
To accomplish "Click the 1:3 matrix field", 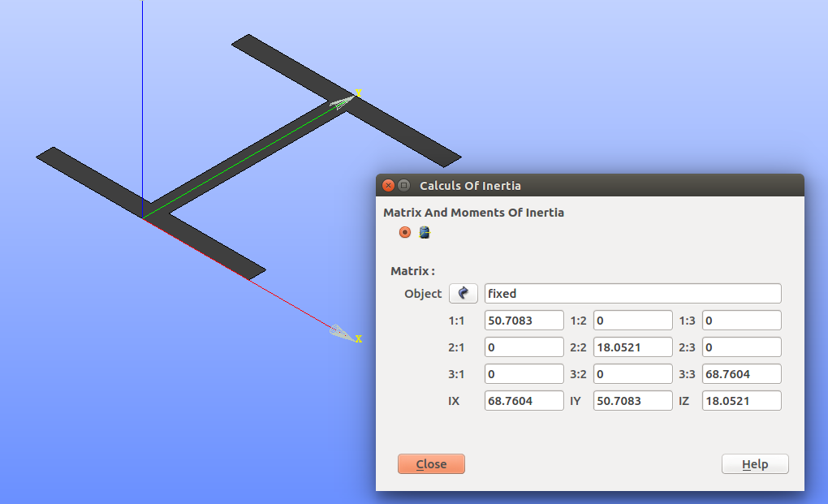I will coord(741,320).
